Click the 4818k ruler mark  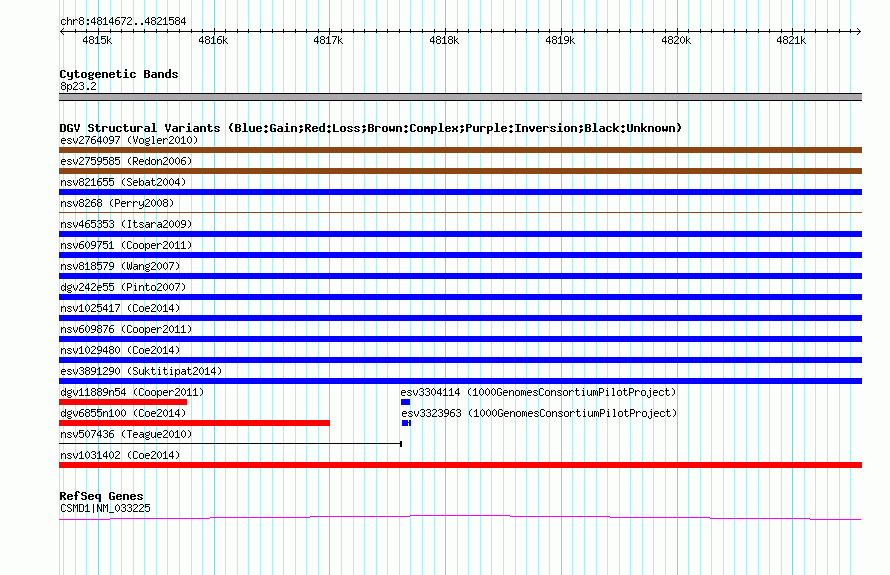pyautogui.click(x=444, y=40)
